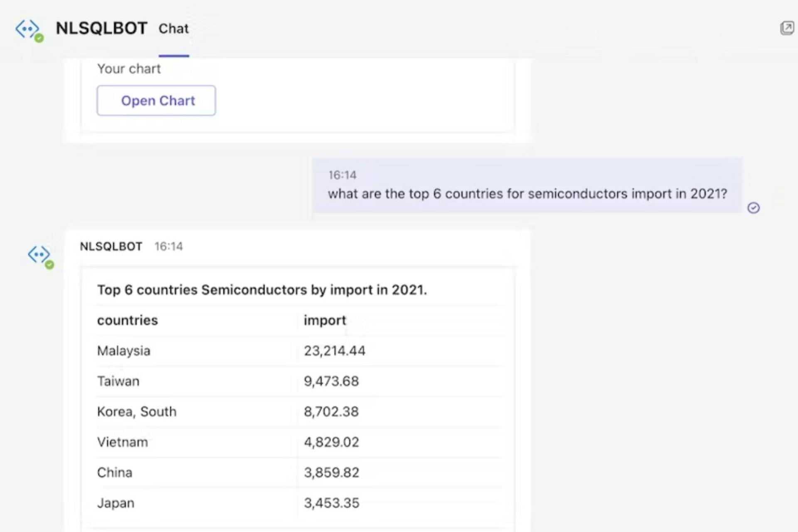Switch to the Chat tab
This screenshot has height=532, width=798.
point(173,29)
